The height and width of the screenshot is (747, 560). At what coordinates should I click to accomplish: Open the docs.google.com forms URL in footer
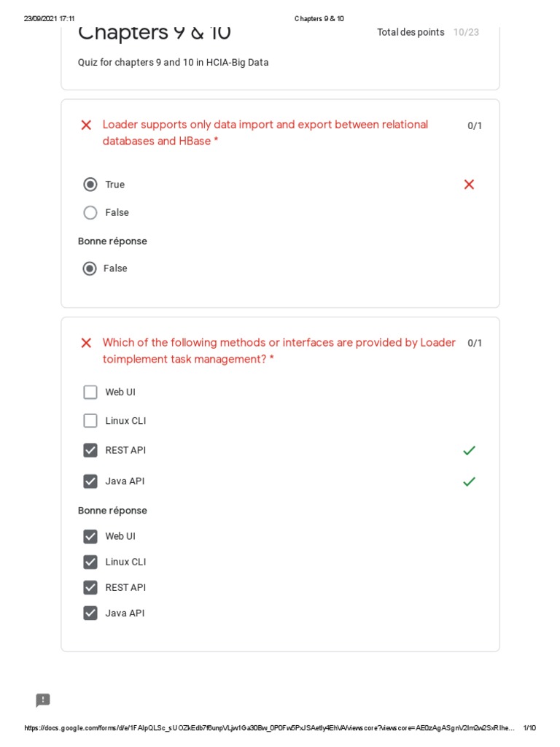pyautogui.click(x=270, y=728)
